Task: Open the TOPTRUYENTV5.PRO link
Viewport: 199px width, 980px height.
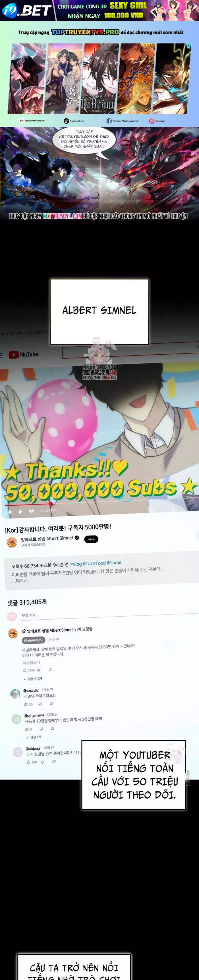Action: point(85,32)
